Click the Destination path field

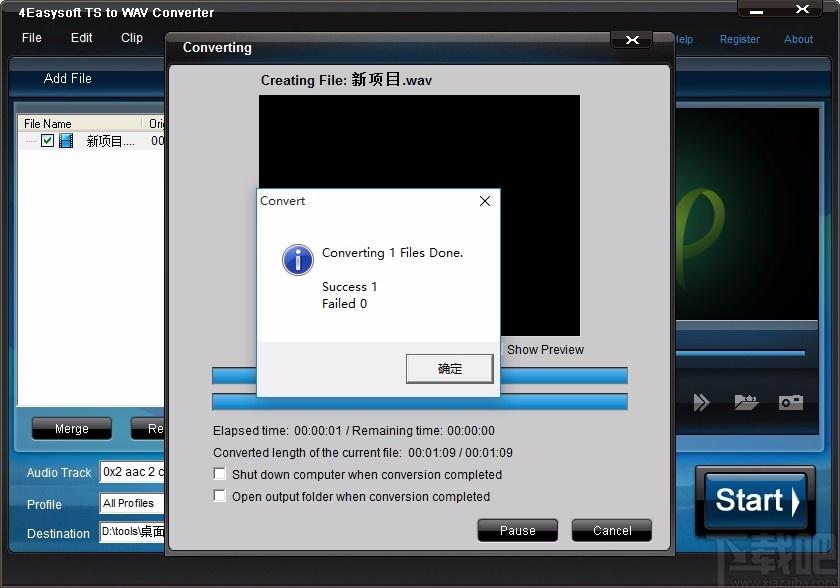[x=132, y=532]
